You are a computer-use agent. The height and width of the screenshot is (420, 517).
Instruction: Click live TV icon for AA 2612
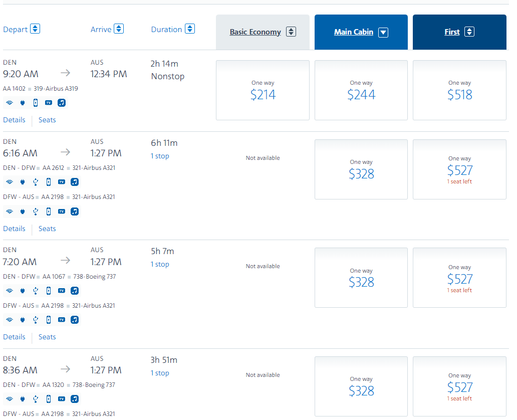pyautogui.click(x=62, y=182)
